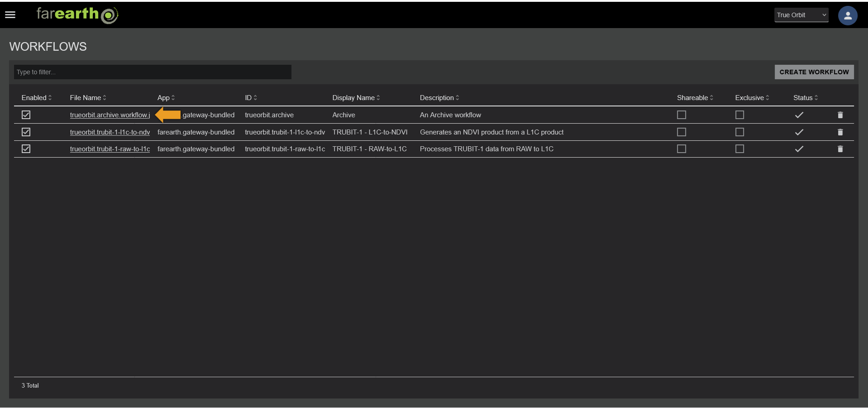This screenshot has height=408, width=868.
Task: Tick Shareable for the L1C-to-NDVI workflow
Action: pyautogui.click(x=681, y=132)
